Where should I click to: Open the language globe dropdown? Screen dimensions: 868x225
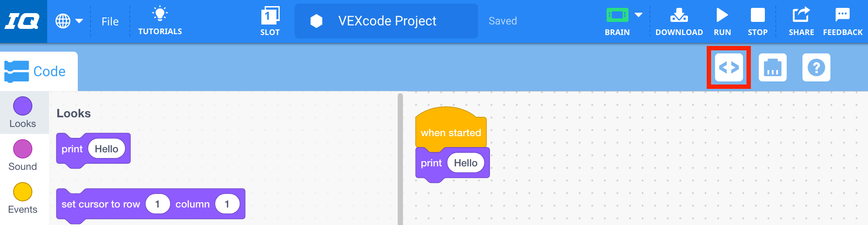[69, 21]
